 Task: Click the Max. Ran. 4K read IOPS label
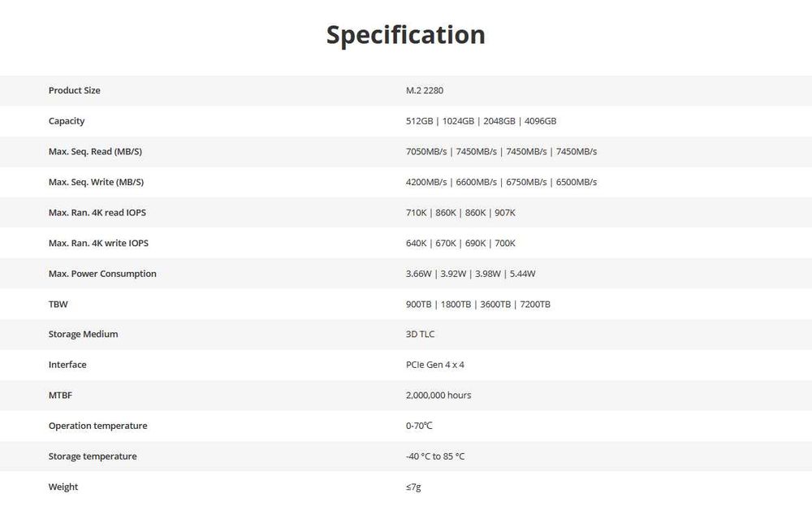pos(97,213)
